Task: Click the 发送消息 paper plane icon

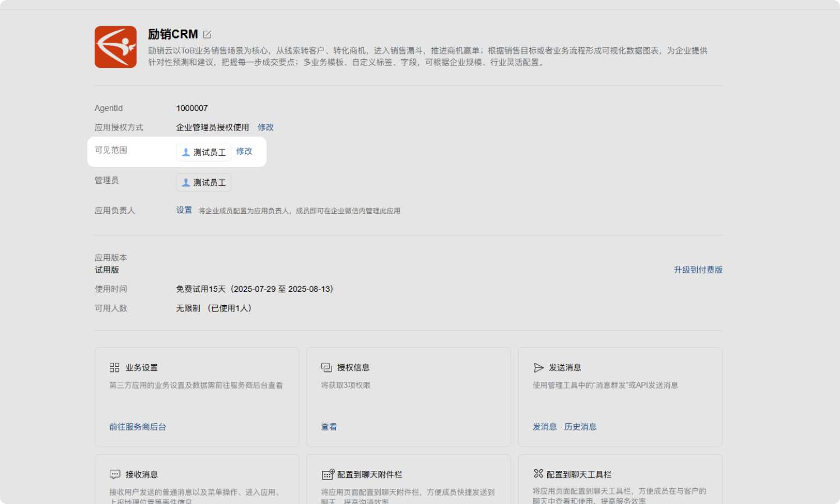Action: [539, 367]
